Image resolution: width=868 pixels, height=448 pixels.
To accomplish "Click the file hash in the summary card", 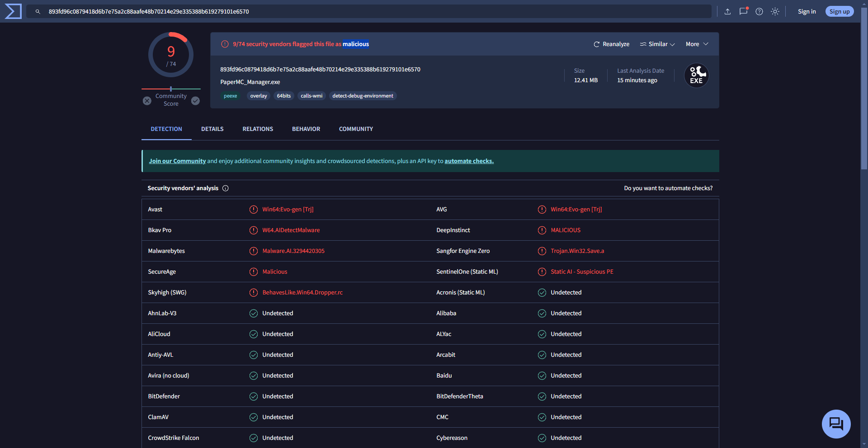I will [x=320, y=70].
